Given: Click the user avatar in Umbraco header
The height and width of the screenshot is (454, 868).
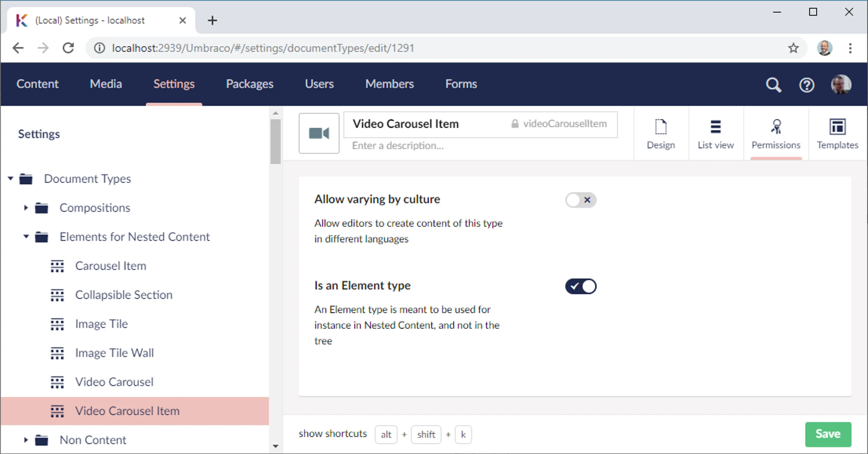Looking at the screenshot, I should click(841, 85).
